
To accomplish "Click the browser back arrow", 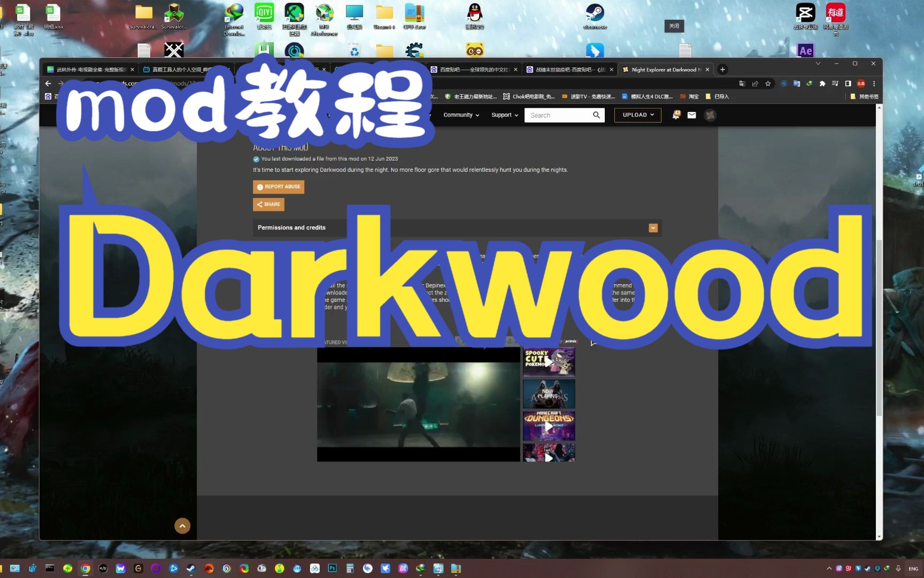I will point(48,83).
